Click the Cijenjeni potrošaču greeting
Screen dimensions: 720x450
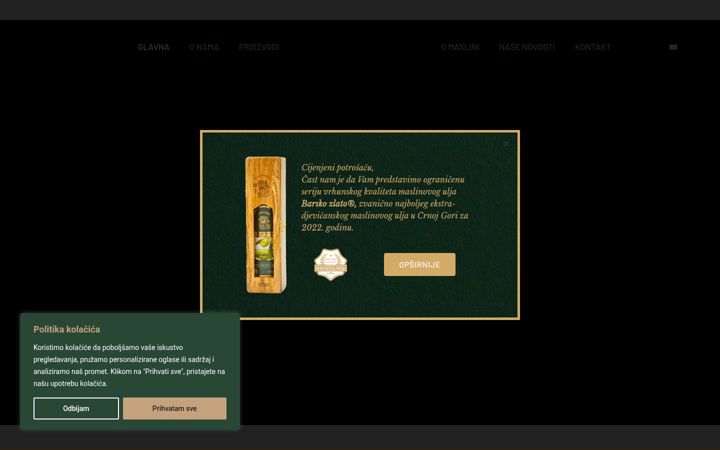pyautogui.click(x=338, y=168)
